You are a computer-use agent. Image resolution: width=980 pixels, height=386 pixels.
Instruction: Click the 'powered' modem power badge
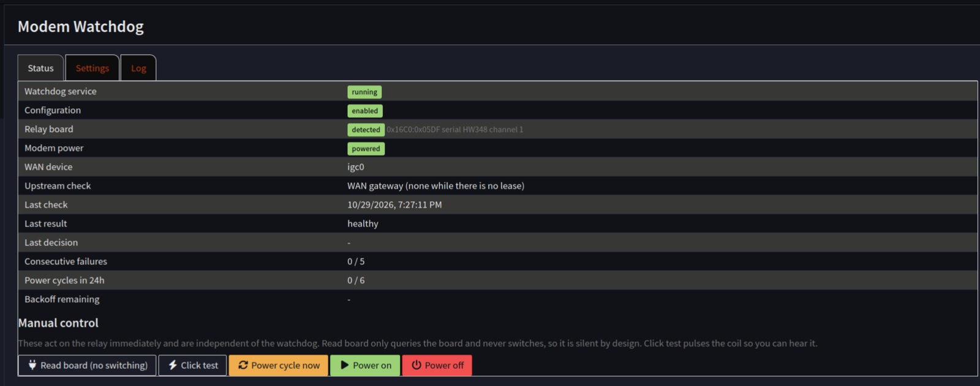[x=366, y=149]
